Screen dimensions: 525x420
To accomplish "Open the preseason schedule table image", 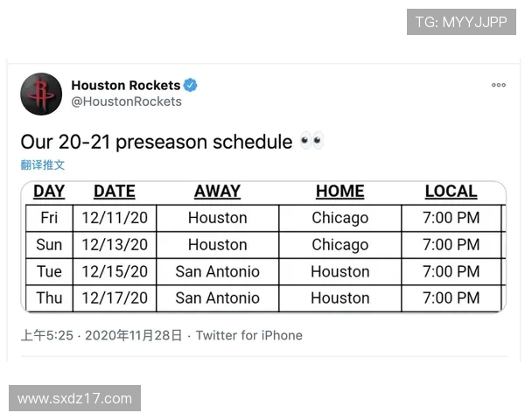I will coord(262,247).
